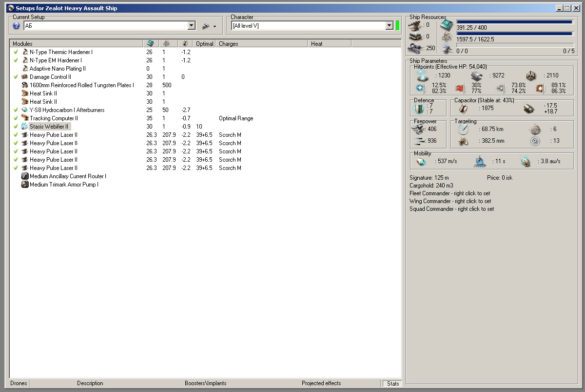This screenshot has width=585, height=392.
Task: Click the scan resolution icon showing 382.5 mm
Action: point(463,141)
